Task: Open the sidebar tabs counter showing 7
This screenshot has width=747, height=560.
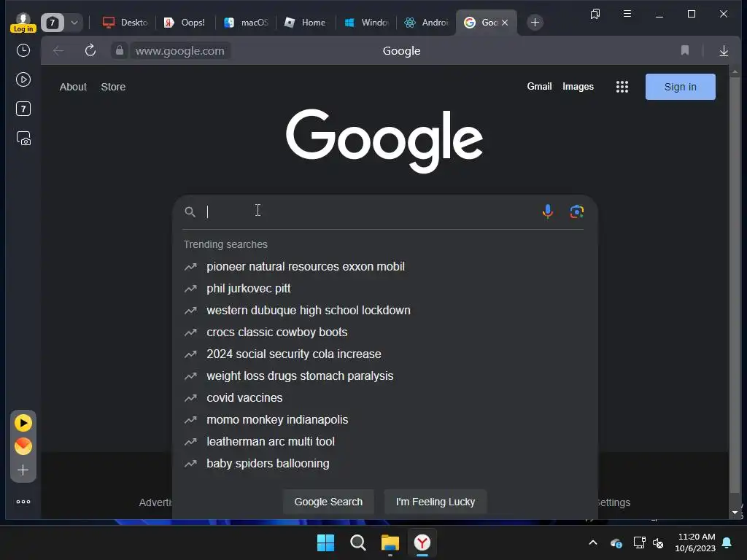Action: (23, 109)
